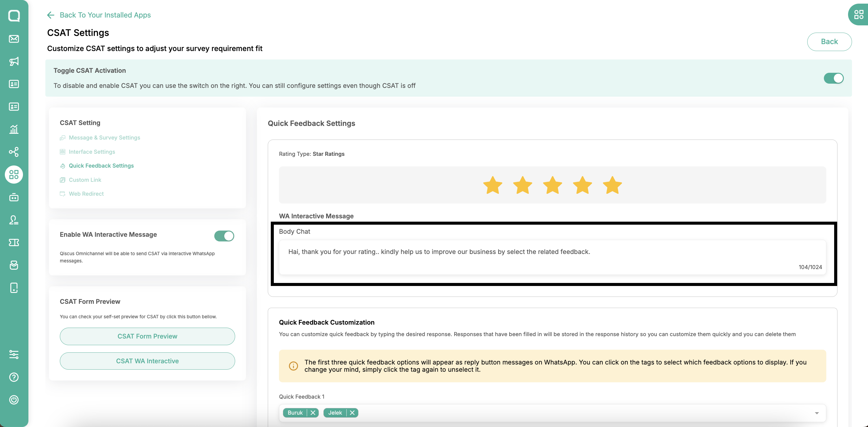Open the highlighted App Center grid icon
The width and height of the screenshot is (868, 427).
point(14,175)
